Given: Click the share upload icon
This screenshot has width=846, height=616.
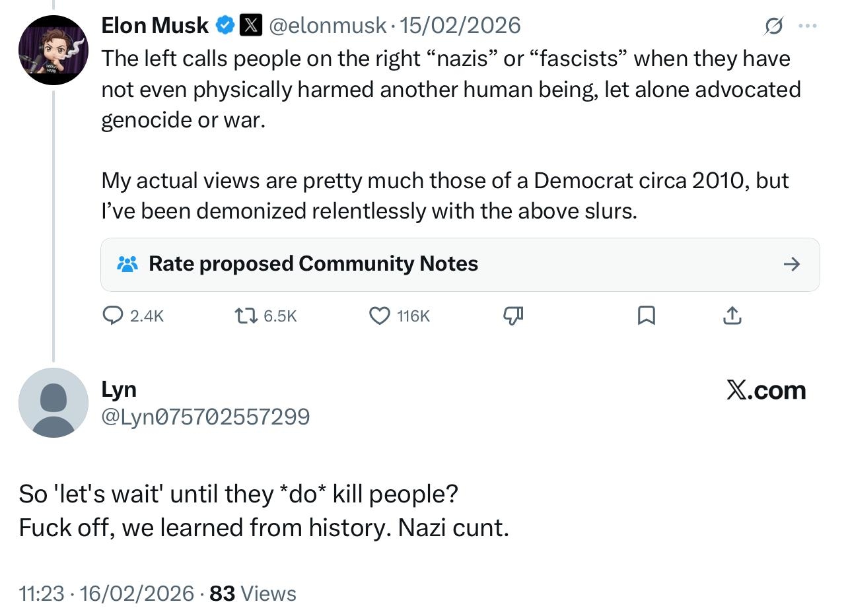Looking at the screenshot, I should tap(732, 316).
